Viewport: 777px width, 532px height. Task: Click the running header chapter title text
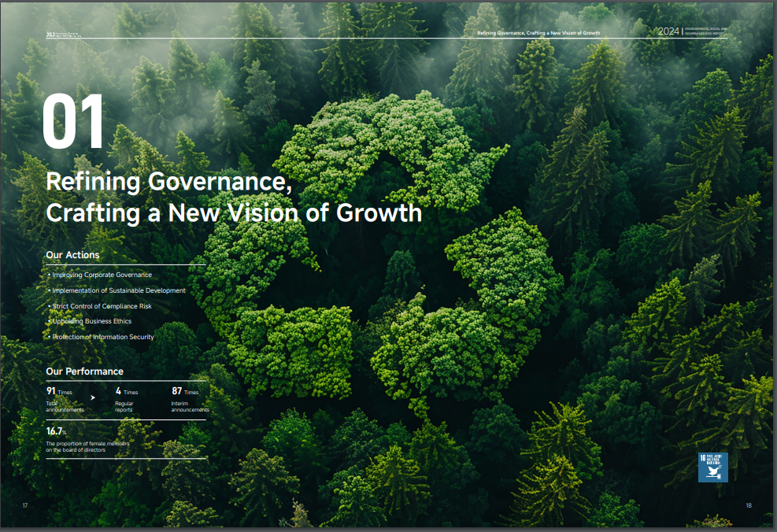pos(538,33)
